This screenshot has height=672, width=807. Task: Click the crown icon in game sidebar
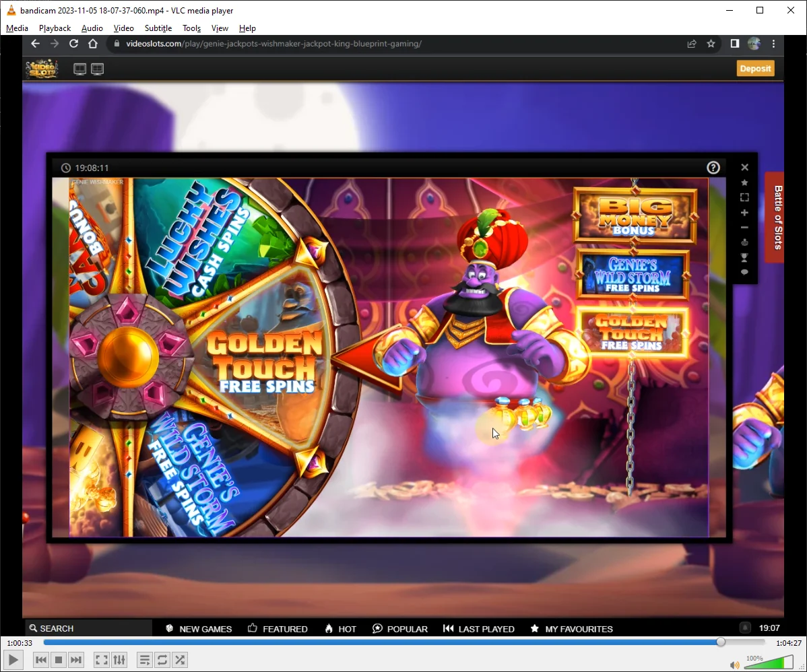[744, 242]
